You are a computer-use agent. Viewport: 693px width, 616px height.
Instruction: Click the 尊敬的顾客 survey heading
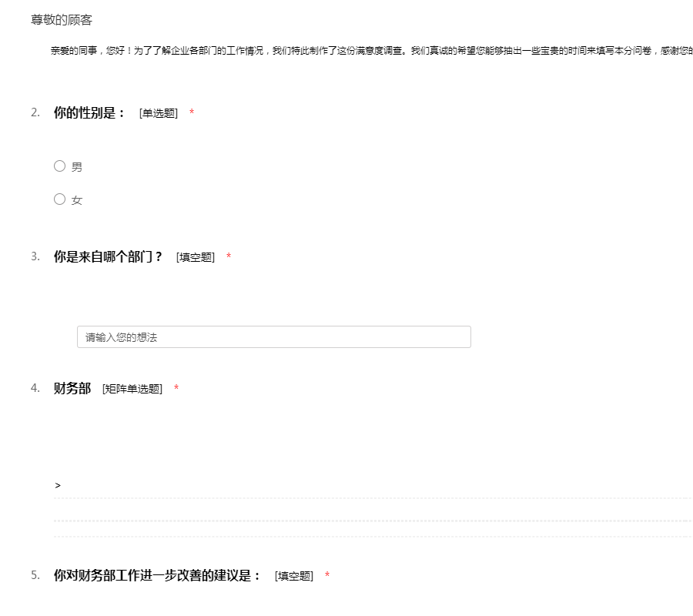point(62,20)
